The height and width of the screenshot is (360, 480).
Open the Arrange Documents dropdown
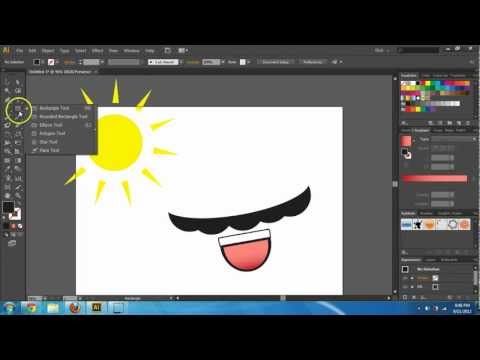[183, 51]
